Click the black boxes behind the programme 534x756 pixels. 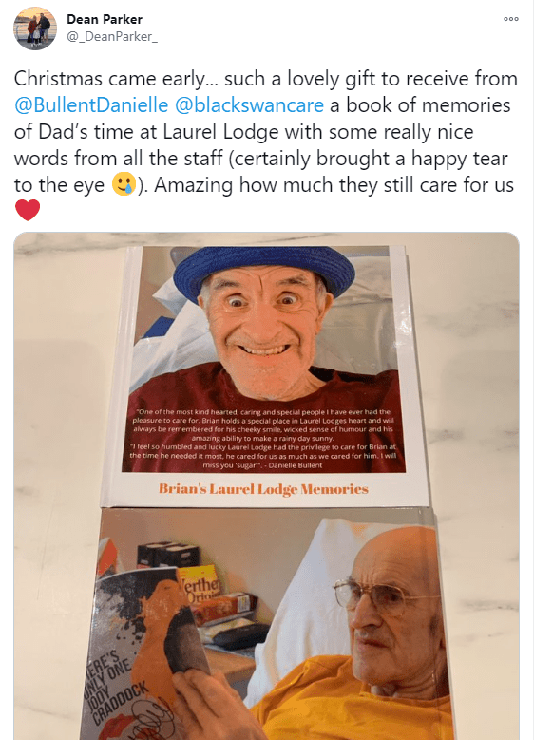point(166,556)
